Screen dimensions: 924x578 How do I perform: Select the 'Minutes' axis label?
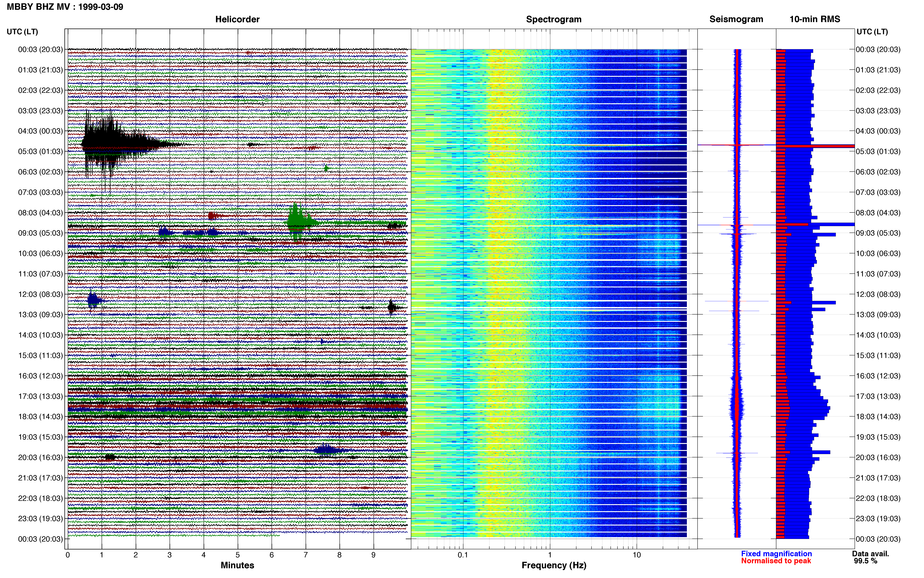237,565
